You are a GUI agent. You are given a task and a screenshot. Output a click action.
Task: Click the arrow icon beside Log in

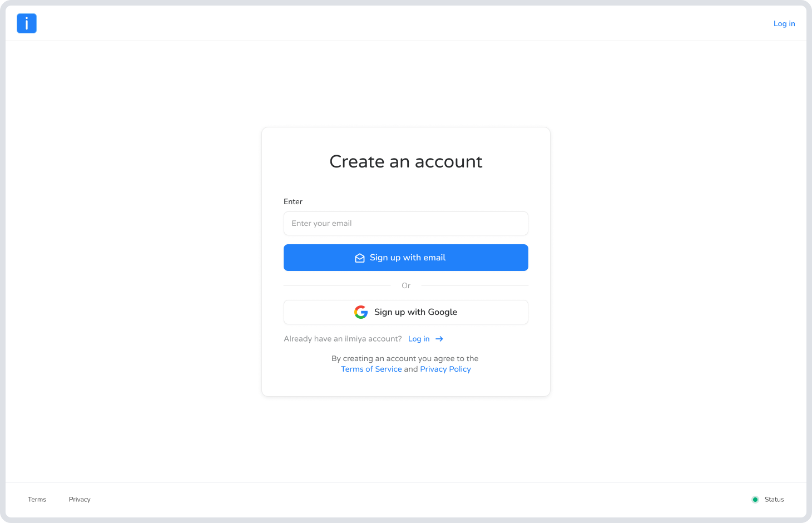439,339
